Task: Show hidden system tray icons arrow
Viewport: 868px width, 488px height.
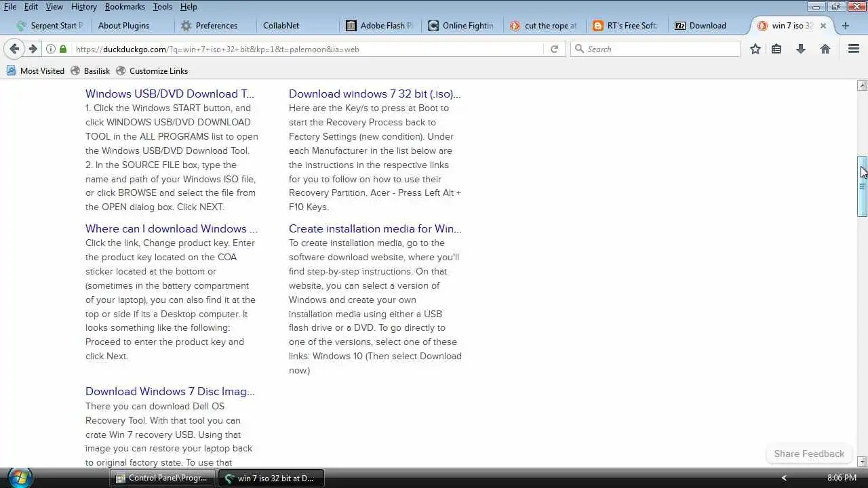Action: 784,478
